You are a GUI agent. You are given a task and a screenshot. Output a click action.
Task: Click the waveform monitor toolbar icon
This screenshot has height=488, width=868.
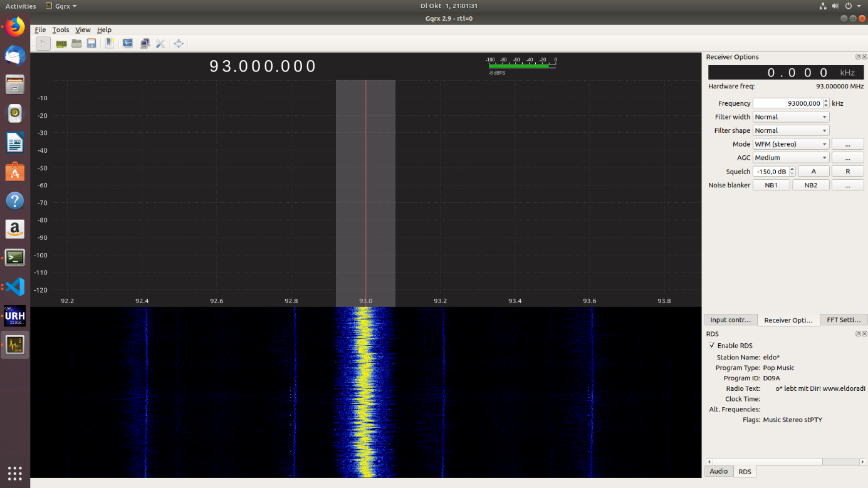click(x=128, y=43)
